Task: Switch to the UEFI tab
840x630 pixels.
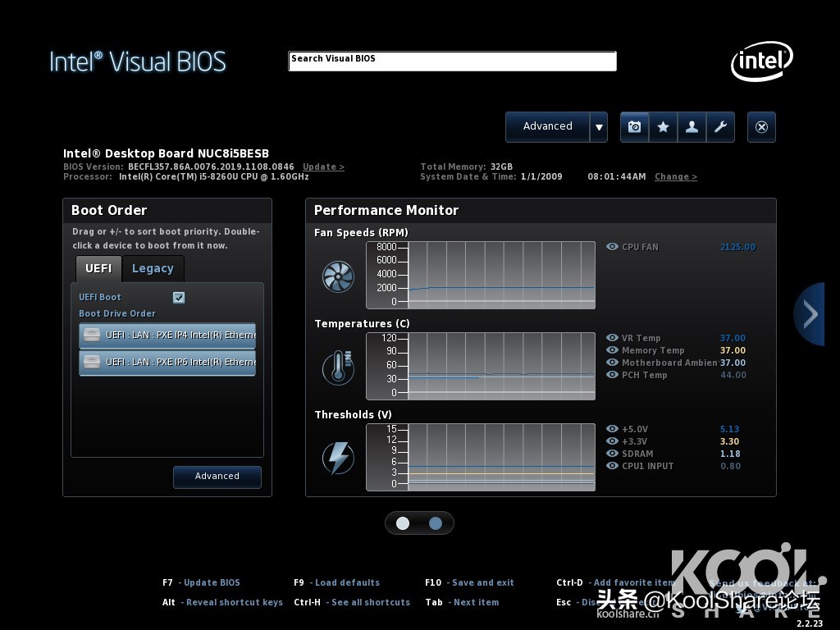Action: (98, 268)
